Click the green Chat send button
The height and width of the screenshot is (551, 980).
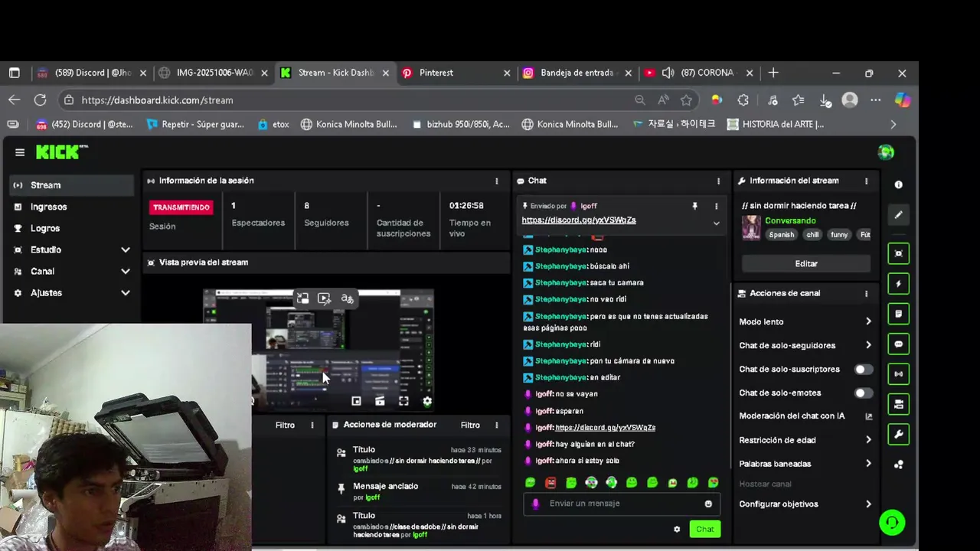pyautogui.click(x=704, y=529)
